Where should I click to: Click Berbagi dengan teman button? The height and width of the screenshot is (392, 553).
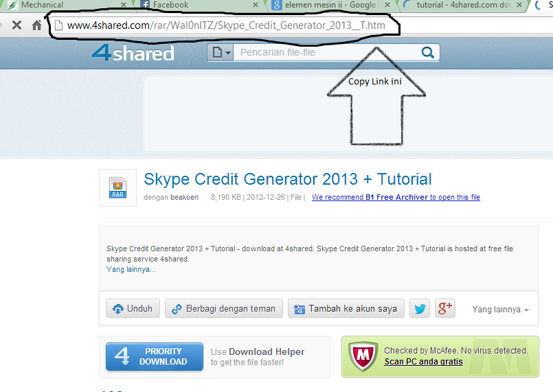224,308
